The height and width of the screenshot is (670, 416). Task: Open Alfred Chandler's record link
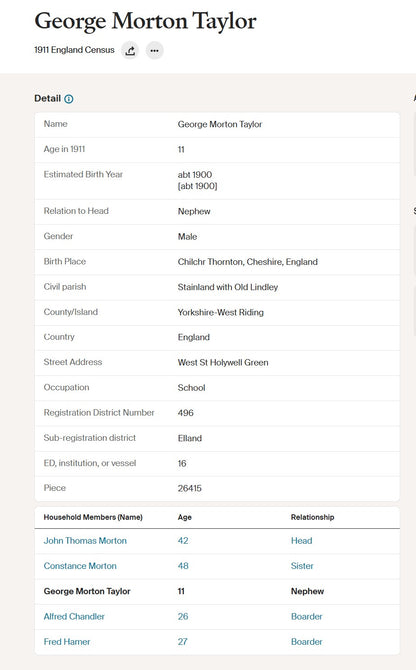tap(74, 616)
